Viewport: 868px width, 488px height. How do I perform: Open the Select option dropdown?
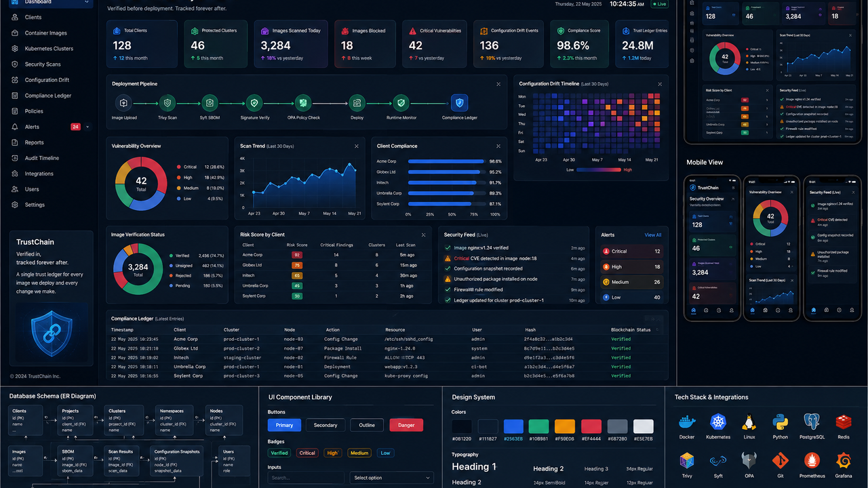click(x=392, y=478)
